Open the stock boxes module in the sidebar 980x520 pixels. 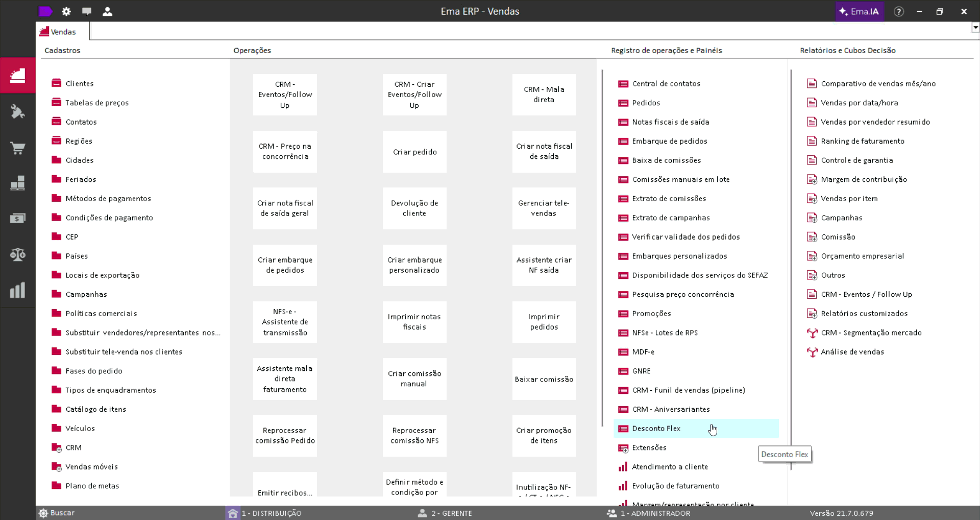click(x=18, y=183)
